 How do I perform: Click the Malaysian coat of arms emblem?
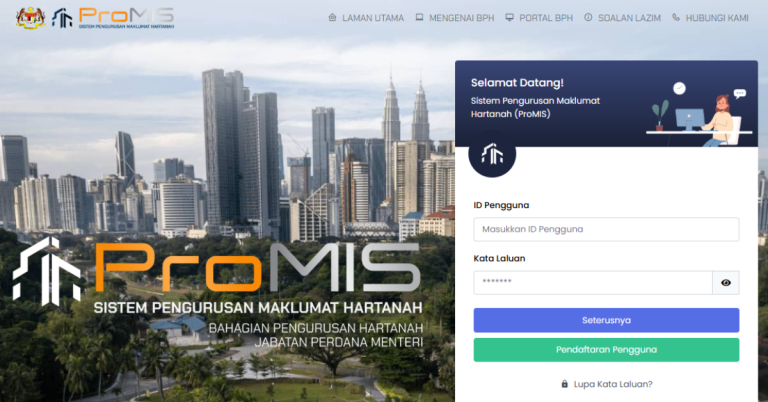point(30,18)
